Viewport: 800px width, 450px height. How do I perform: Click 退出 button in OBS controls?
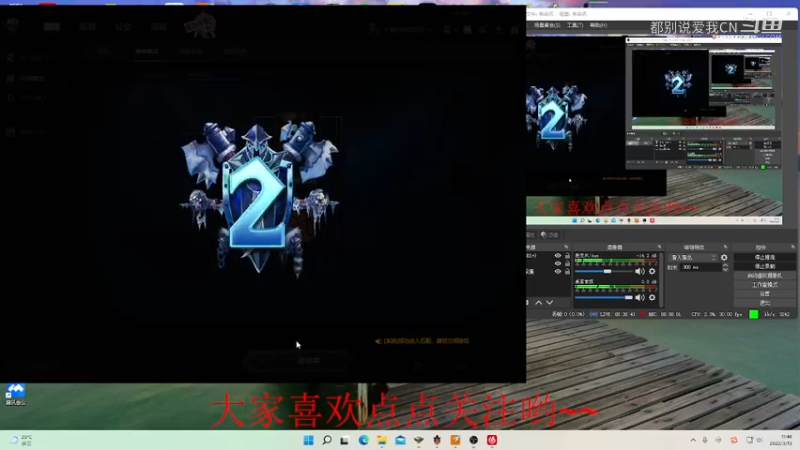click(x=764, y=303)
